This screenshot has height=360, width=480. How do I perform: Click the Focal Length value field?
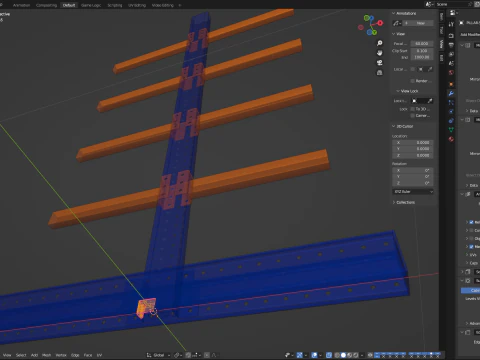pyautogui.click(x=422, y=44)
